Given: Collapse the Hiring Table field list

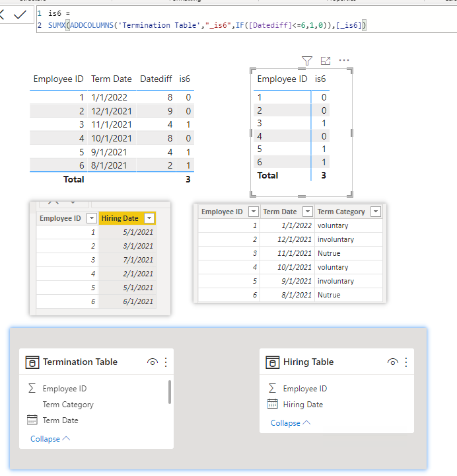Looking at the screenshot, I should coord(291,423).
